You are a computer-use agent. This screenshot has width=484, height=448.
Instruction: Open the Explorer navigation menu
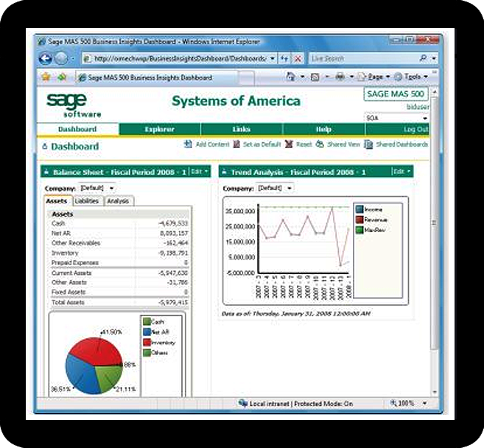tap(159, 130)
